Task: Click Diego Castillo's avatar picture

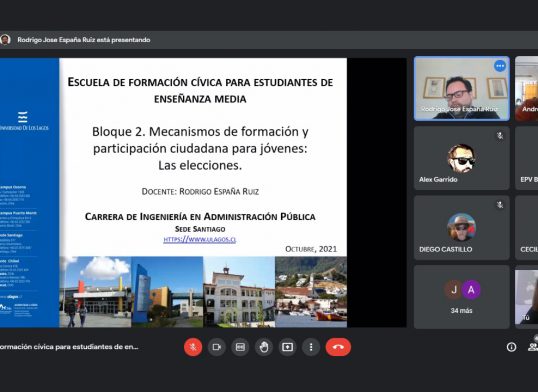Action: tap(461, 227)
